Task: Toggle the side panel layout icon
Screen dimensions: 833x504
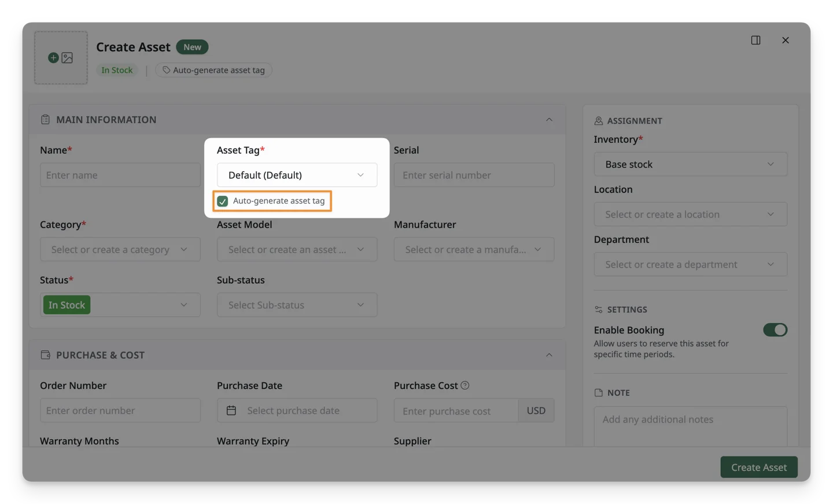Action: point(755,40)
